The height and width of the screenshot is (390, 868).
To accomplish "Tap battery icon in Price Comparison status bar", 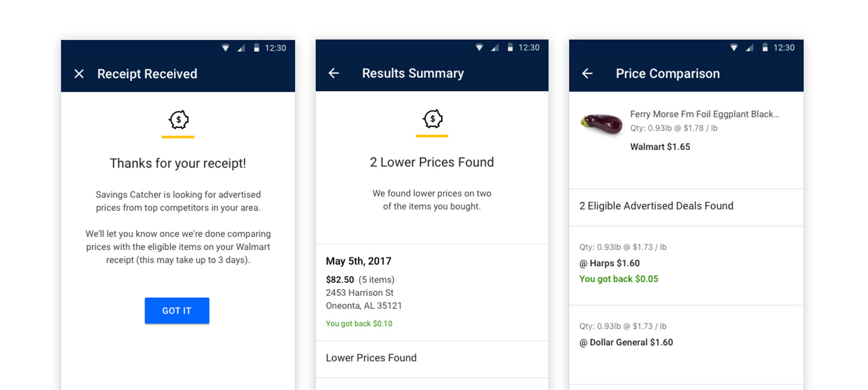I will pyautogui.click(x=765, y=48).
